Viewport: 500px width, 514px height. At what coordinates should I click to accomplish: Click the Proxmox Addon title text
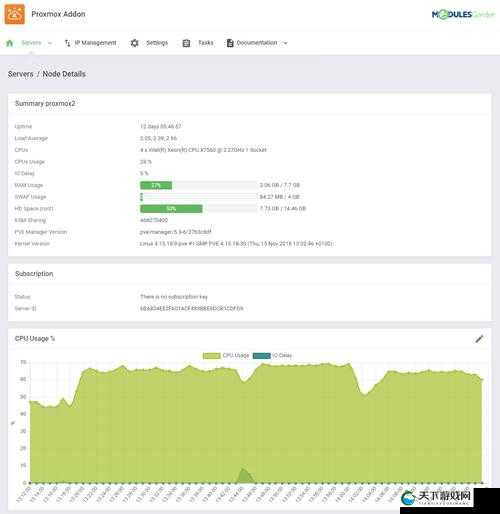58,14
